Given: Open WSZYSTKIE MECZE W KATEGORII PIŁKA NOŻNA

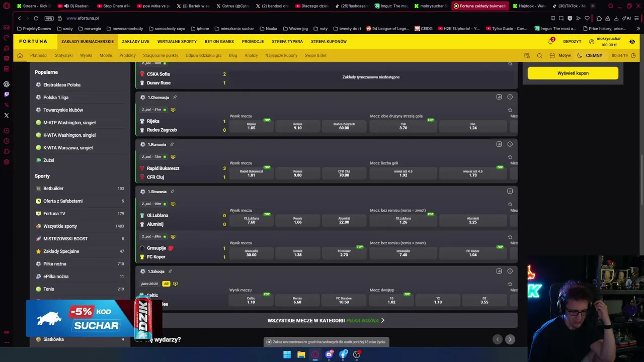Looking at the screenshot, I should tap(326, 320).
